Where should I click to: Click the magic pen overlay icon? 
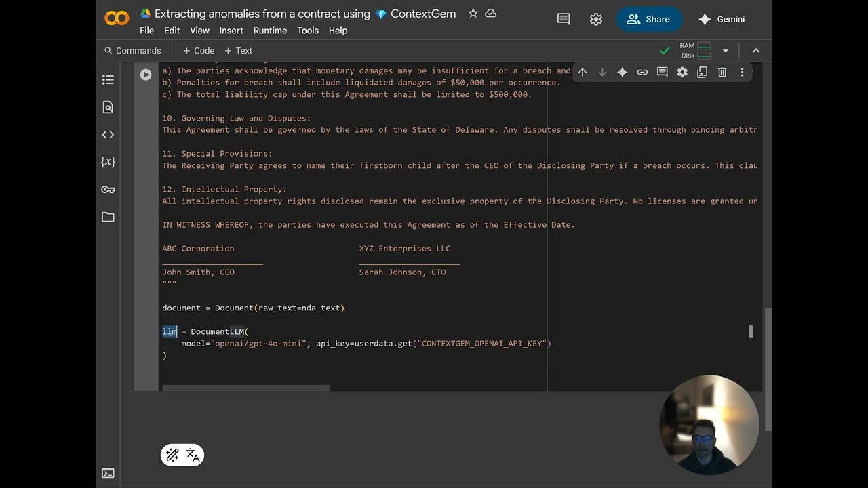pos(172,455)
